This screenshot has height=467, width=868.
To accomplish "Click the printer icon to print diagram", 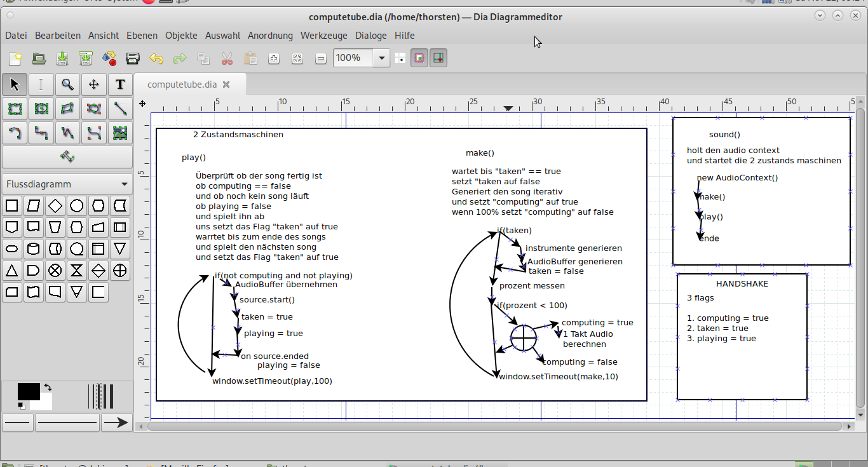I will click(x=132, y=58).
